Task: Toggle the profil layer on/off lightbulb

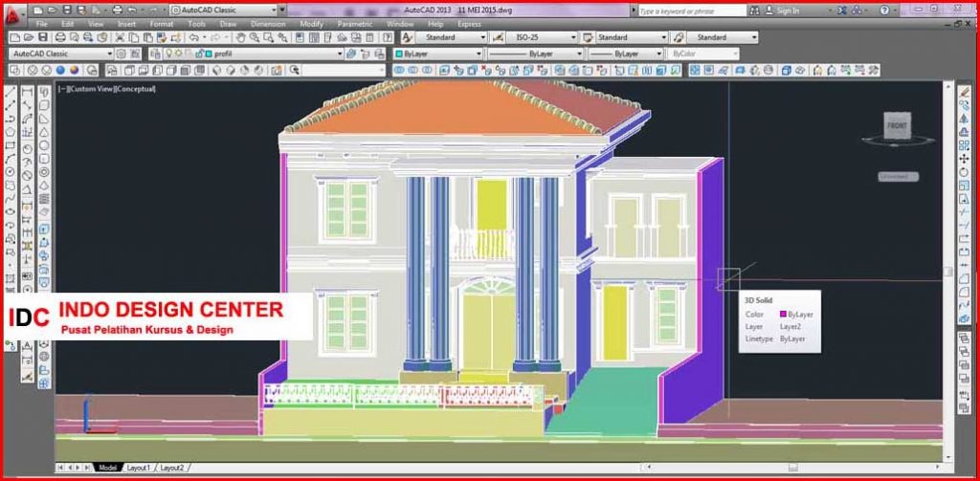Action: (x=169, y=54)
